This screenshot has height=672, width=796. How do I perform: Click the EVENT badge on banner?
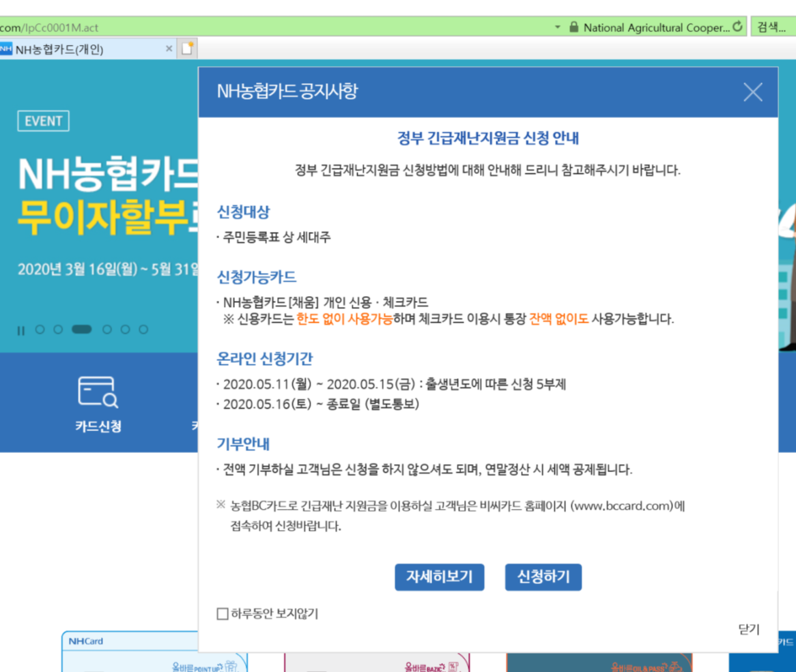(43, 121)
